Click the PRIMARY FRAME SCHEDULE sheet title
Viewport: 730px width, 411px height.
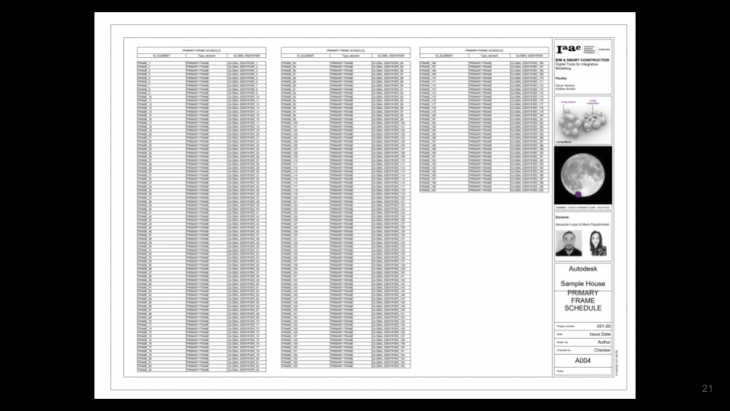point(583,301)
